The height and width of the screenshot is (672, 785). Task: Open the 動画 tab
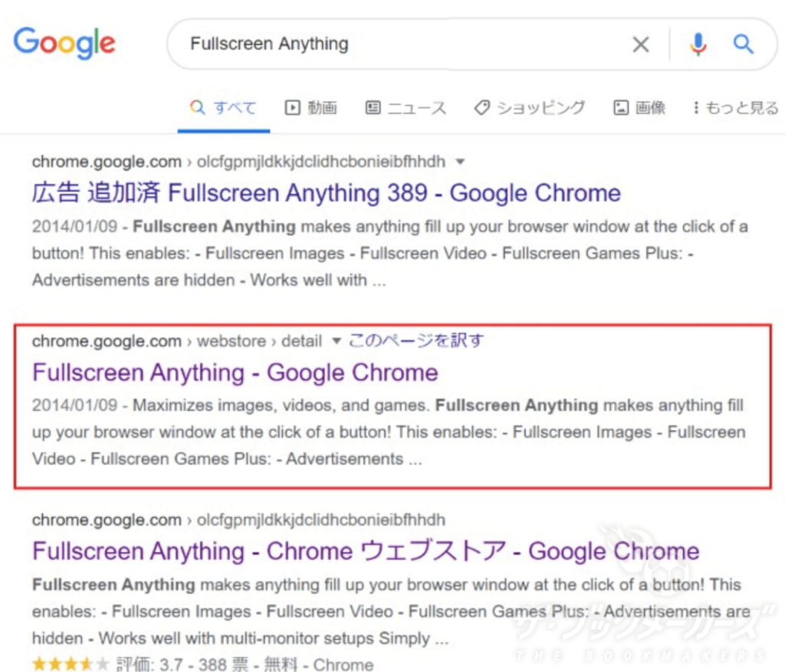tap(311, 107)
